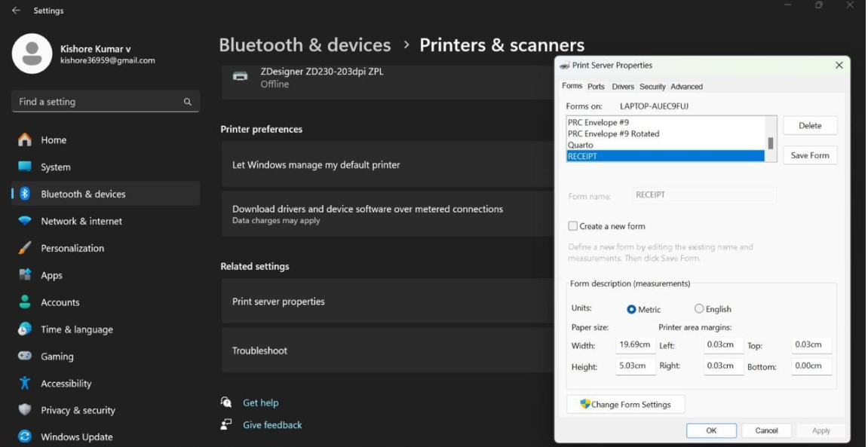
Task: Click the paper Height field
Action: pos(636,366)
